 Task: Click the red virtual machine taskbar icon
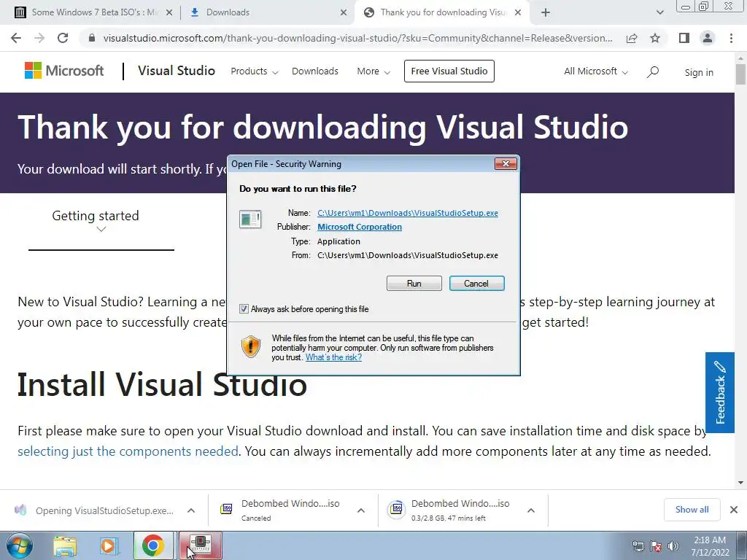click(x=201, y=545)
